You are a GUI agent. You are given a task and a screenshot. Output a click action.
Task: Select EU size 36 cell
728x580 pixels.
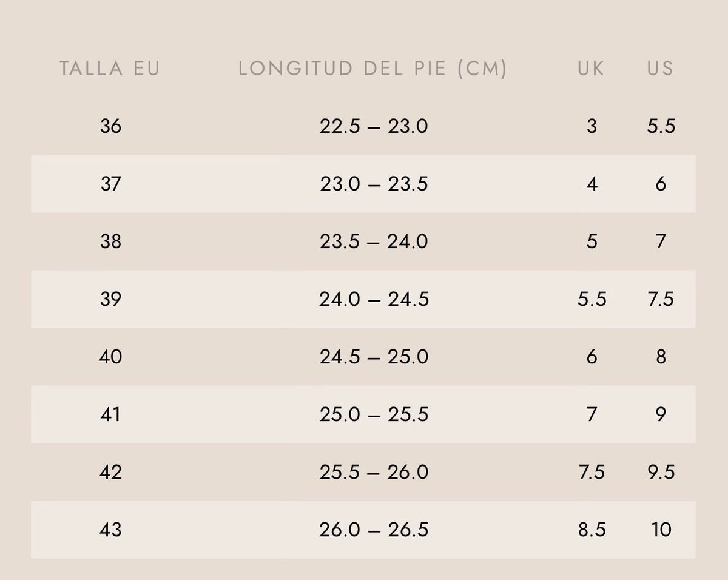coord(110,126)
